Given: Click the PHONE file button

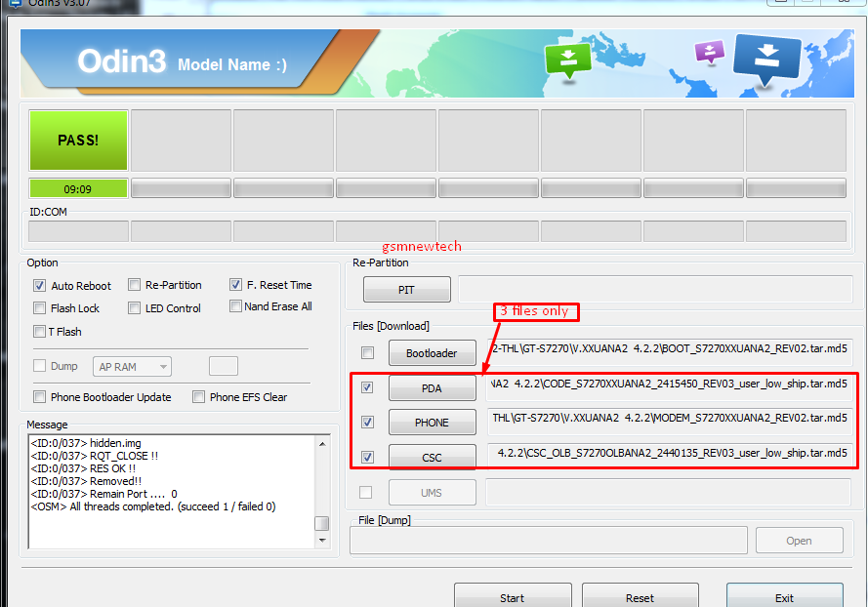Looking at the screenshot, I should click(433, 423).
